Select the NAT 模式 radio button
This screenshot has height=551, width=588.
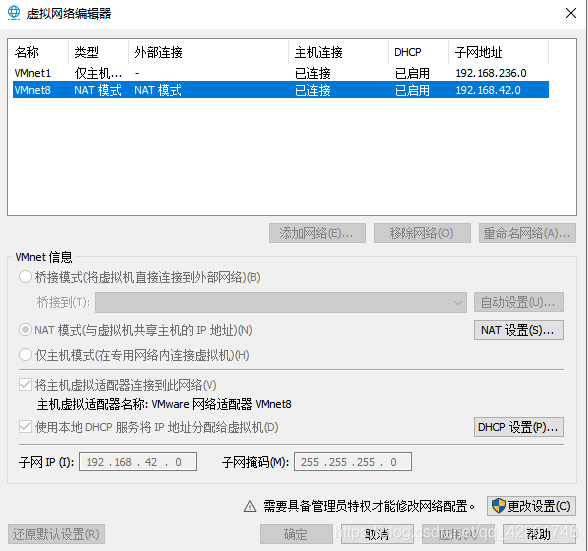click(25, 330)
